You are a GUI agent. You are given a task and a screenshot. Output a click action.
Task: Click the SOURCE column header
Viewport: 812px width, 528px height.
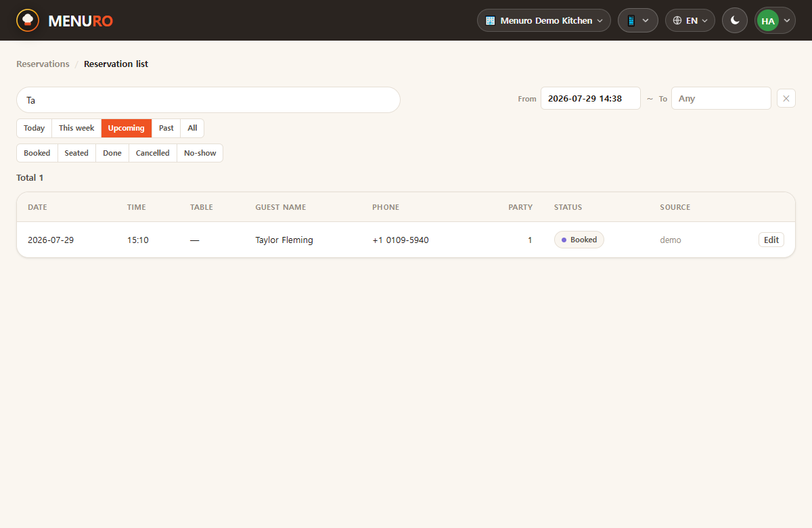pos(675,207)
